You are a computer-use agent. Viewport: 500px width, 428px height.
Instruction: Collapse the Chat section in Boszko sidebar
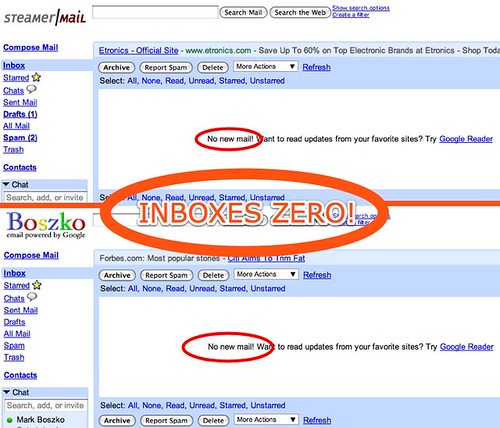point(6,392)
